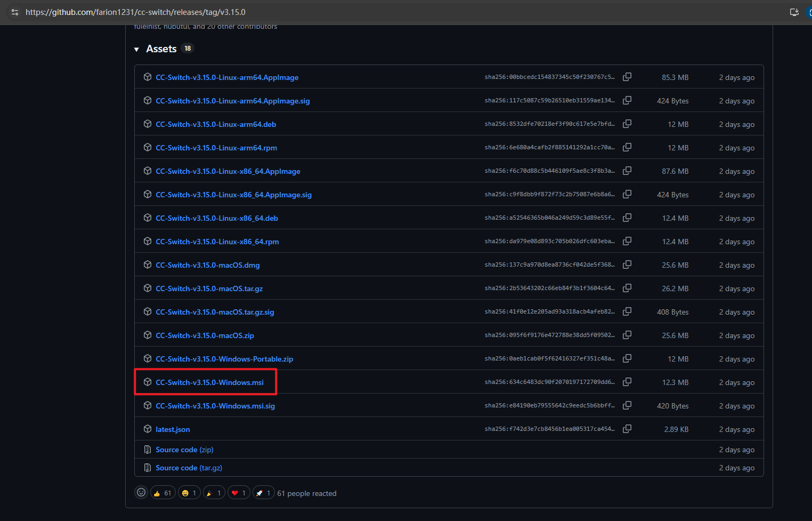This screenshot has width=812, height=521.
Task: Copy SHA256 of latest.json asset
Action: point(627,429)
